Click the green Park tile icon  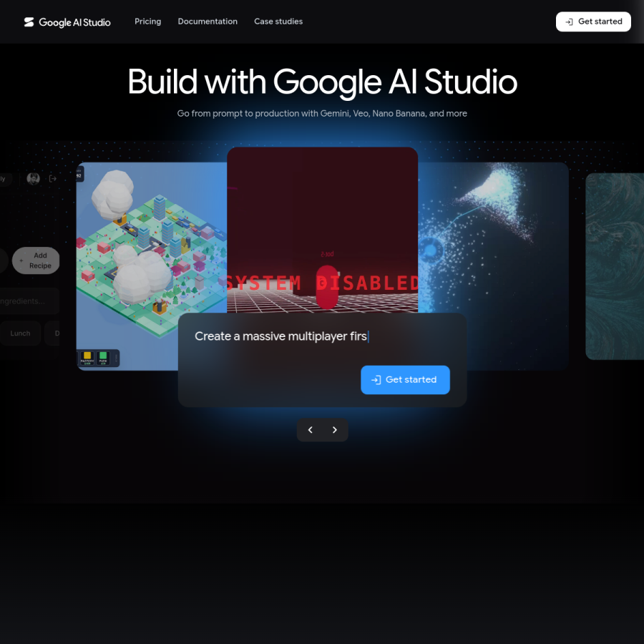103,357
